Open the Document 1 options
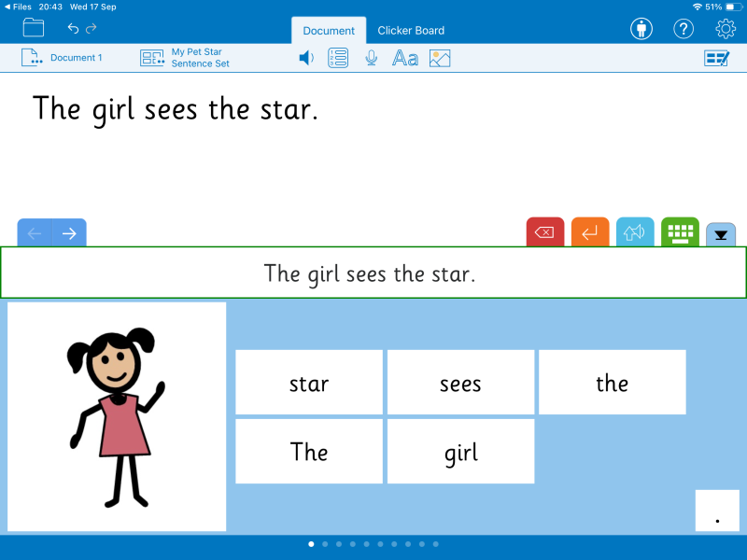Viewport: 747px width, 560px height. (x=62, y=58)
